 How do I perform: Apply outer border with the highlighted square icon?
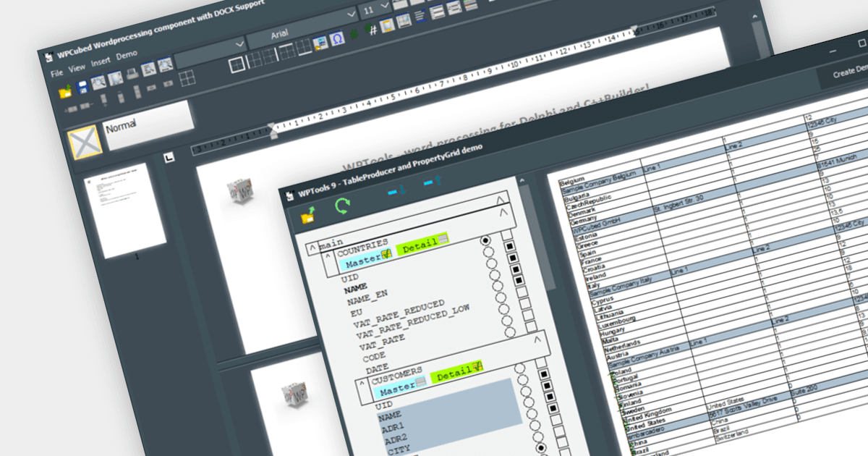click(x=237, y=65)
